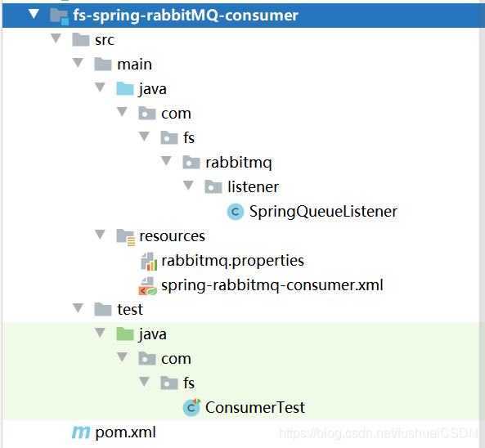The height and width of the screenshot is (448, 485).
Task: Select the spring-rabbitmq-consumer.xml entry
Action: (x=261, y=285)
